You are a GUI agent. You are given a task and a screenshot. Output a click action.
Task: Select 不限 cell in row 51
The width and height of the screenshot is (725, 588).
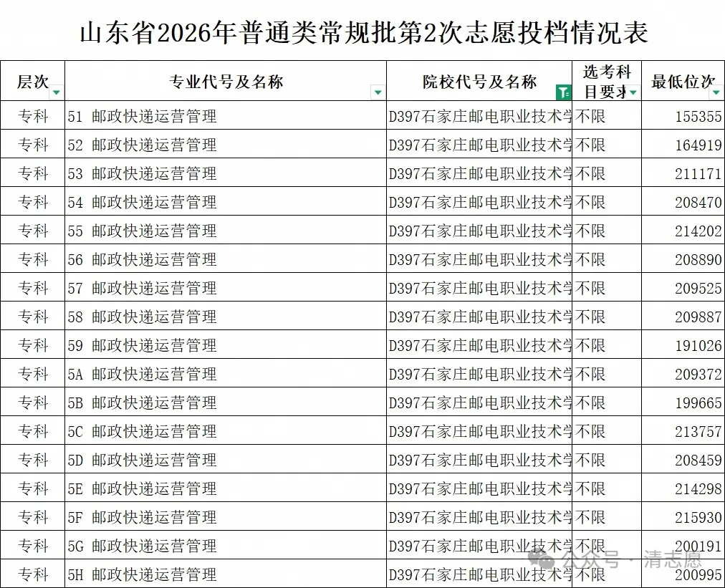pyautogui.click(x=607, y=115)
